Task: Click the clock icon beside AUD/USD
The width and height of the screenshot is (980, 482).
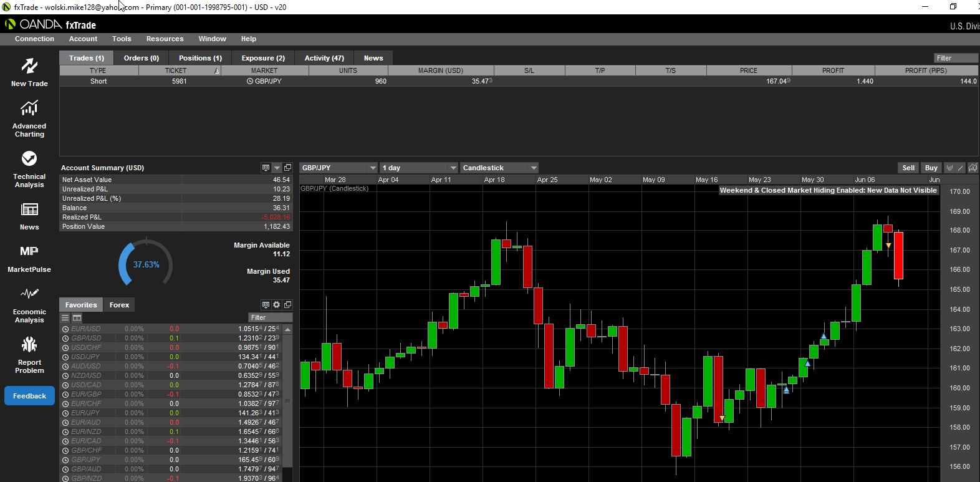Action: point(65,366)
